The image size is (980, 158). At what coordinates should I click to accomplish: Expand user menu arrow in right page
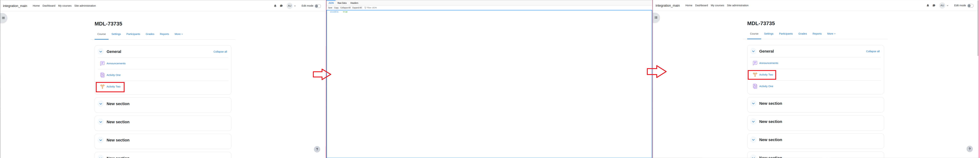point(947,6)
